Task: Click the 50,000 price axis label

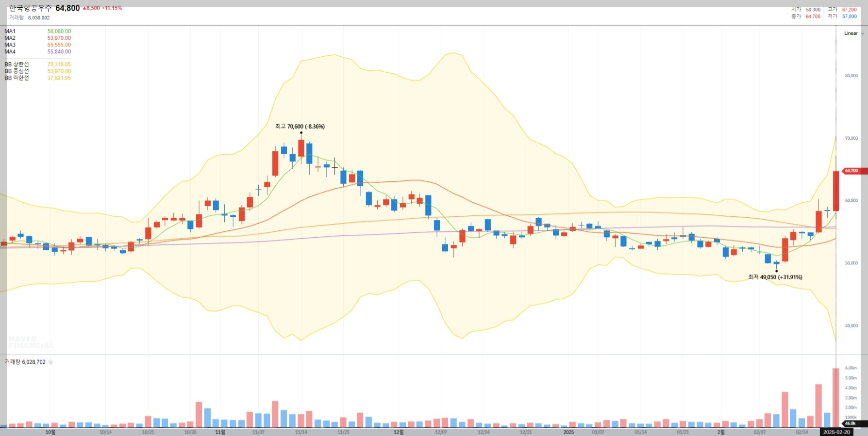Action: [851, 263]
